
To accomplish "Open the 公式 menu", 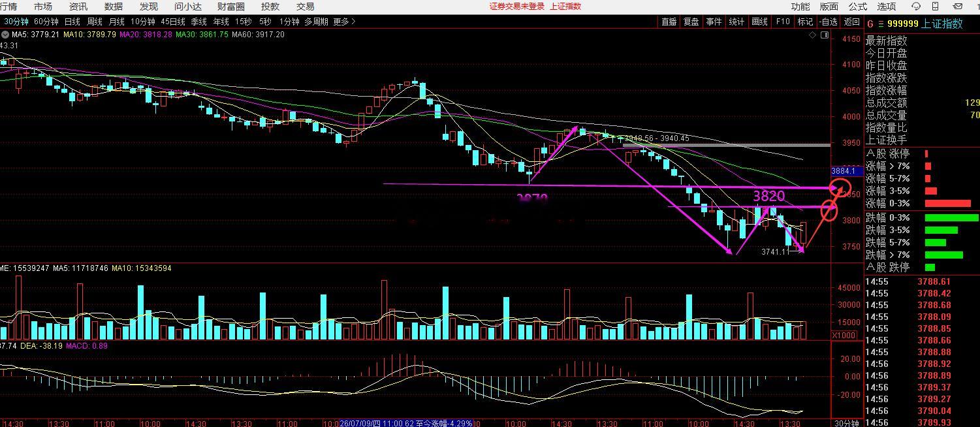I will [858, 7].
